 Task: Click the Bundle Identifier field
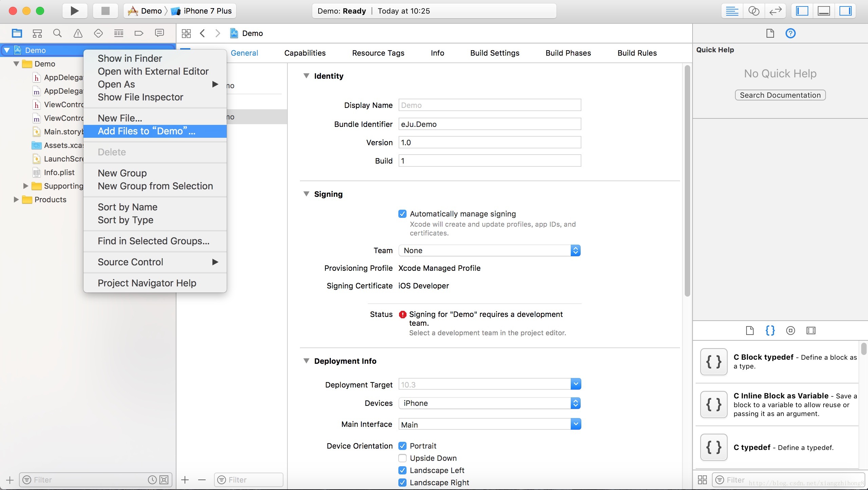coord(490,124)
